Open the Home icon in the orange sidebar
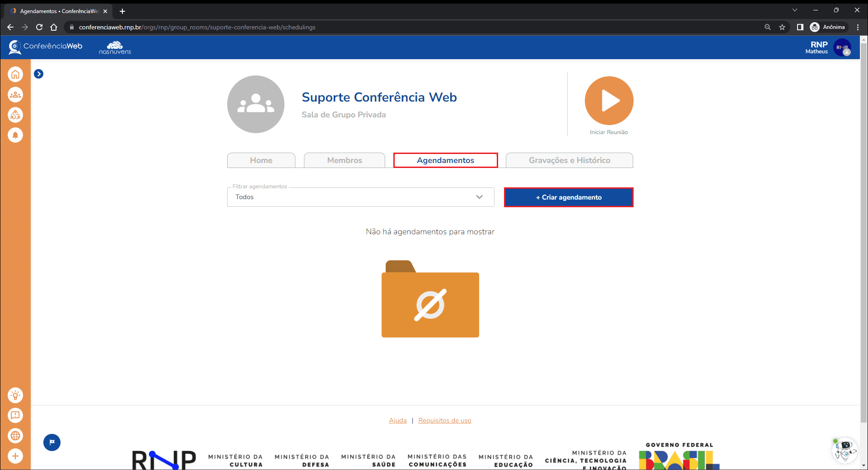This screenshot has width=868, height=470. 15,74
